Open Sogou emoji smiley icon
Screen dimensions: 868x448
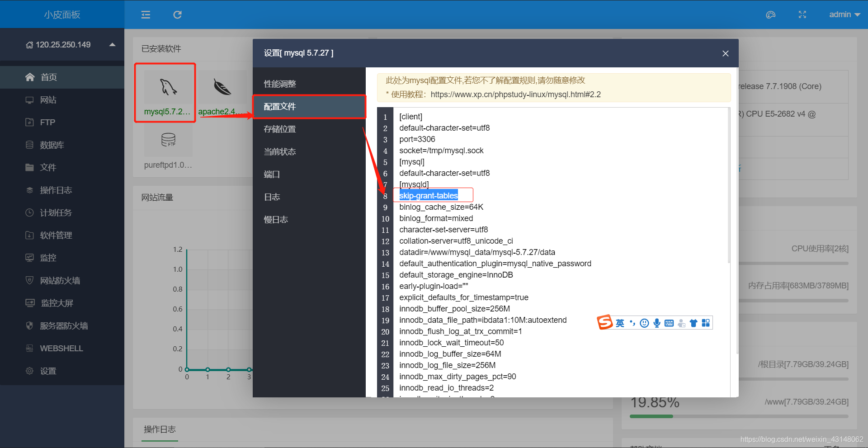click(645, 323)
